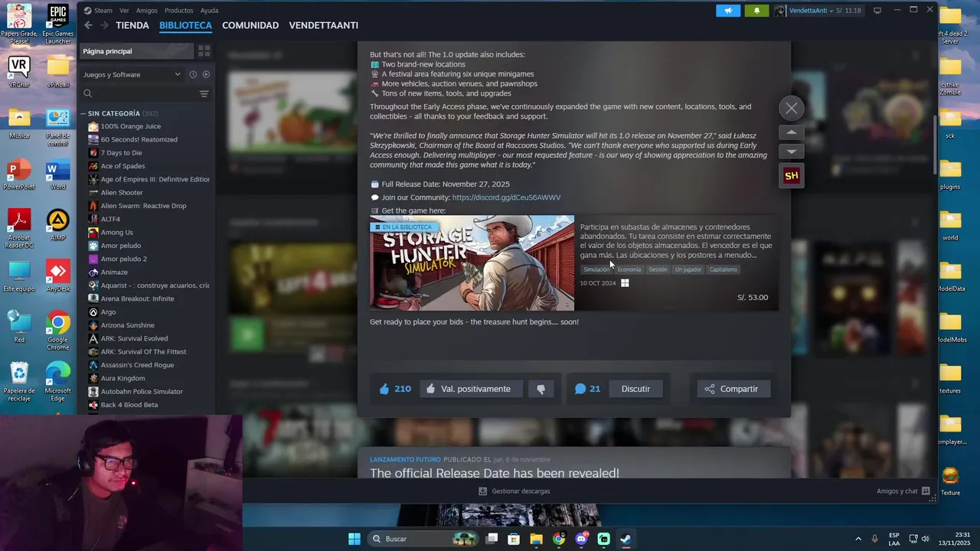Go to next news post with down arrow
Image resolution: width=980 pixels, height=551 pixels.
(792, 151)
